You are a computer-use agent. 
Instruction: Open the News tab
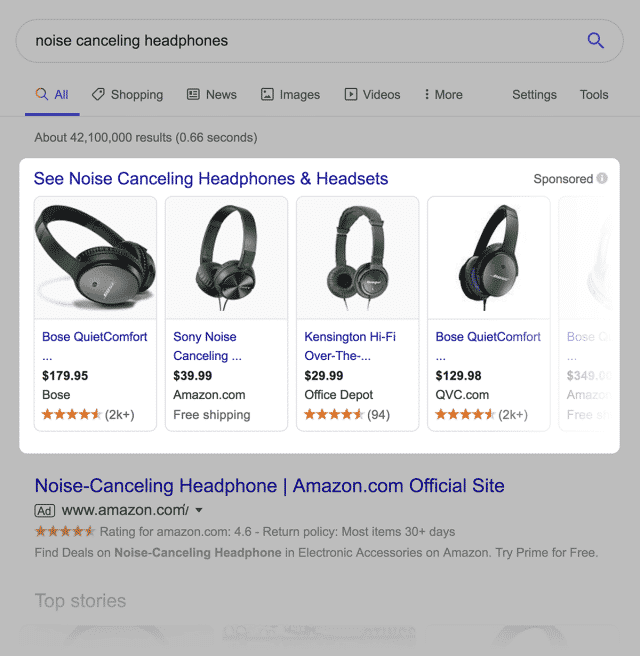(x=211, y=95)
